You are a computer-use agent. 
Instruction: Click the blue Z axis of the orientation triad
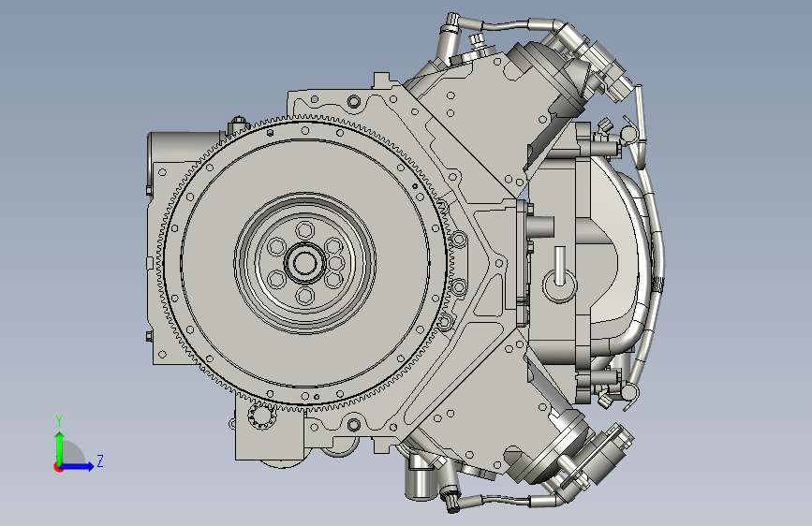pos(77,466)
